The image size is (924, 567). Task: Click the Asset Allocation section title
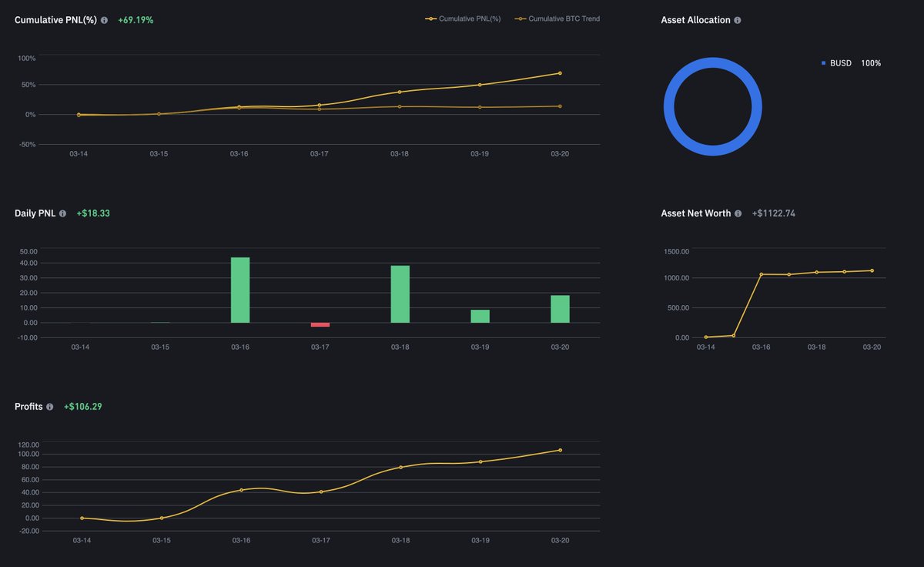(695, 20)
